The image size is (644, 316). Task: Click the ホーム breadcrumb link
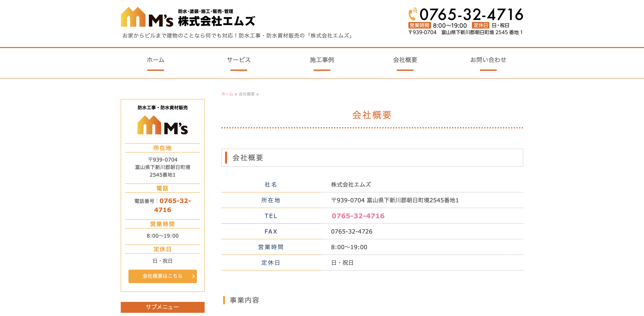click(227, 94)
